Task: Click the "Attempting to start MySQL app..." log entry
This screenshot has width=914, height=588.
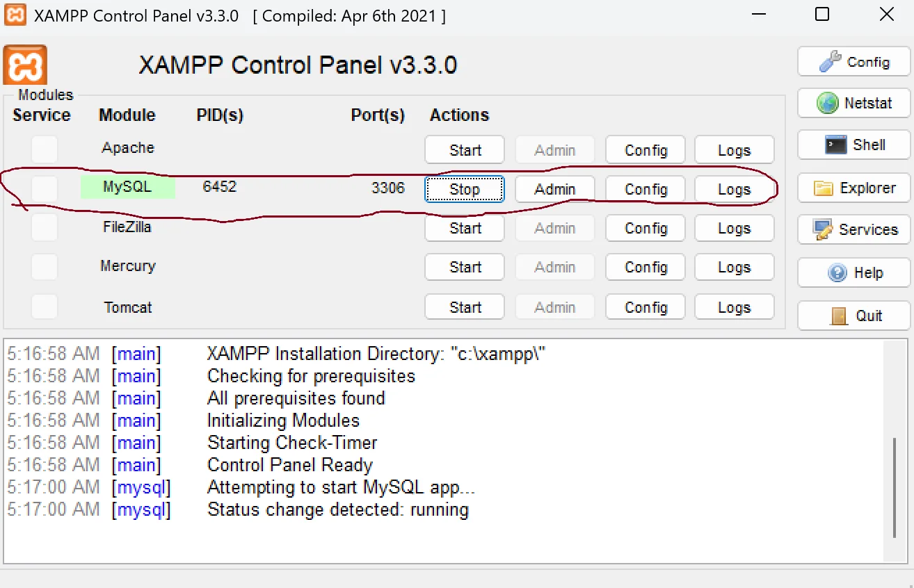Action: pos(342,487)
